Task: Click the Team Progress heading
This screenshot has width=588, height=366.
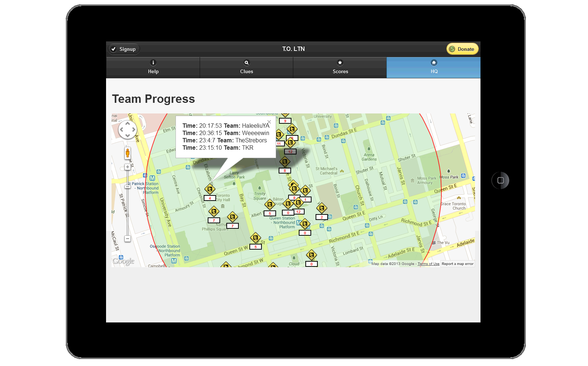Action: [x=153, y=99]
